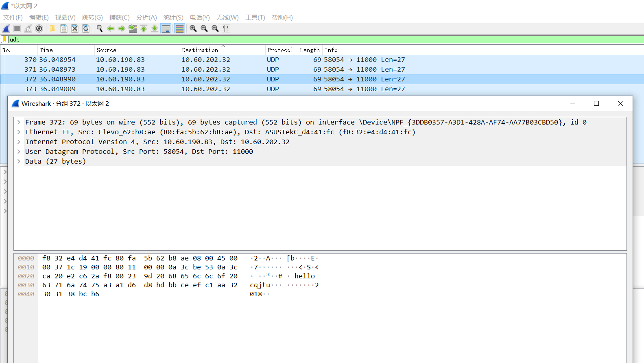The image size is (644, 363).
Task: Find a packet with magnifier icon
Action: click(100, 28)
